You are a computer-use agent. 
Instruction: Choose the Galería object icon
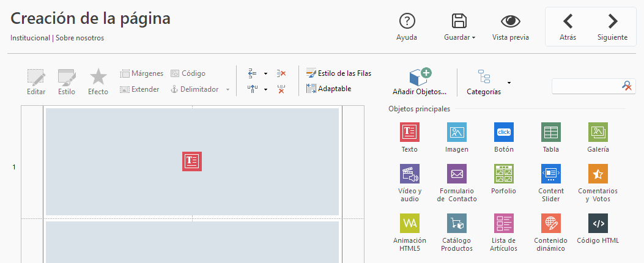pyautogui.click(x=598, y=132)
